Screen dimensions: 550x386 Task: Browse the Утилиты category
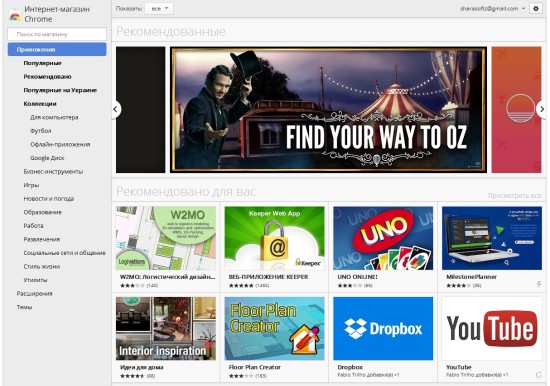35,280
